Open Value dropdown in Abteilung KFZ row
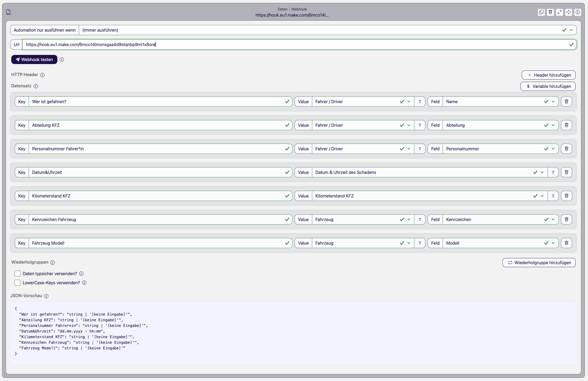The image size is (588, 381). click(363, 125)
